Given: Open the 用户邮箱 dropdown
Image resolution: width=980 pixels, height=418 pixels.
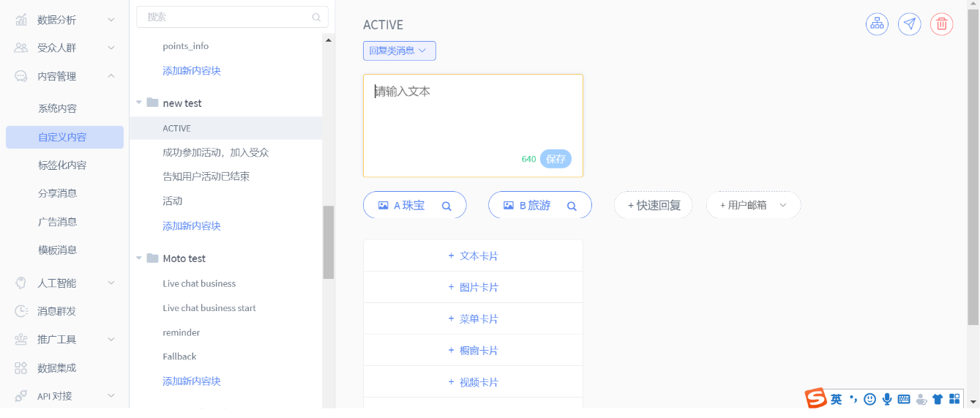Looking at the screenshot, I should 753,205.
